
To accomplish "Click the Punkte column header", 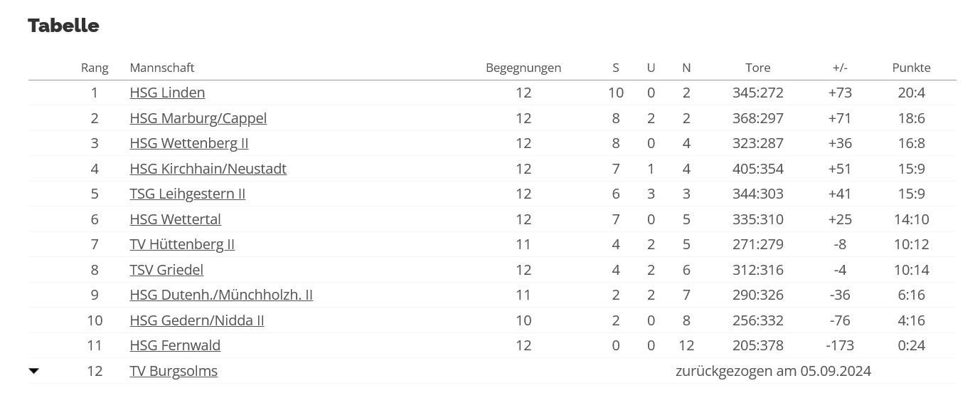I will click(912, 68).
